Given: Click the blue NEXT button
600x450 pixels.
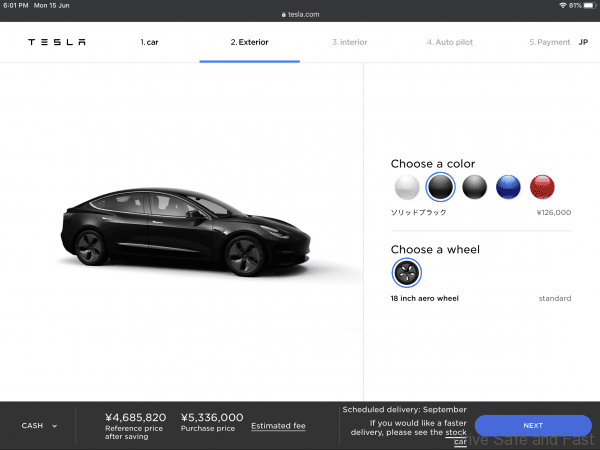Looking at the screenshot, I should click(x=533, y=426).
